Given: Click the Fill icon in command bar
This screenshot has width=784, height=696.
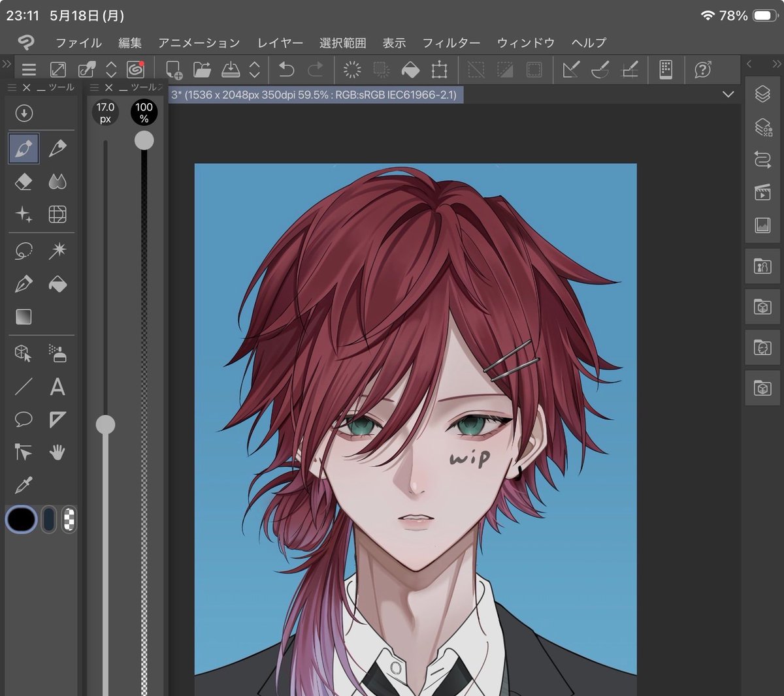Looking at the screenshot, I should tap(410, 69).
